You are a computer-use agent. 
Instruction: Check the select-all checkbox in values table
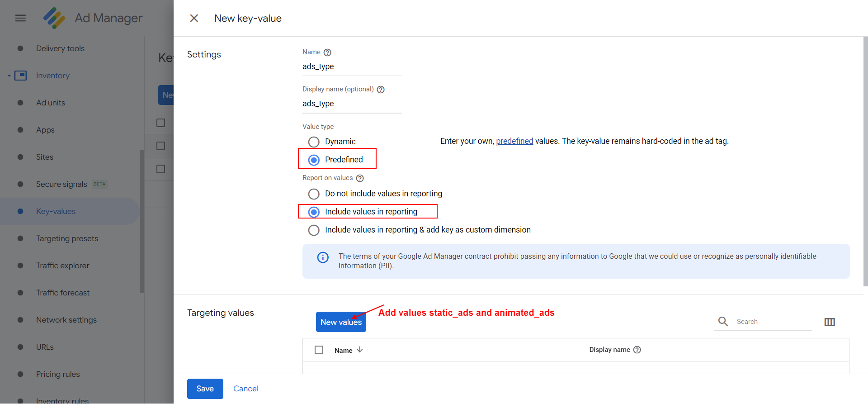click(319, 350)
